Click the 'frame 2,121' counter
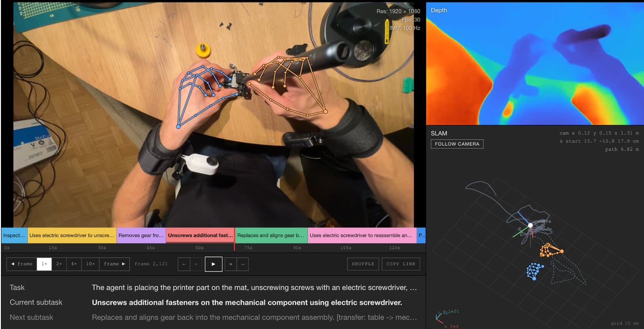Screen dimensions: 644x329 click(151, 264)
